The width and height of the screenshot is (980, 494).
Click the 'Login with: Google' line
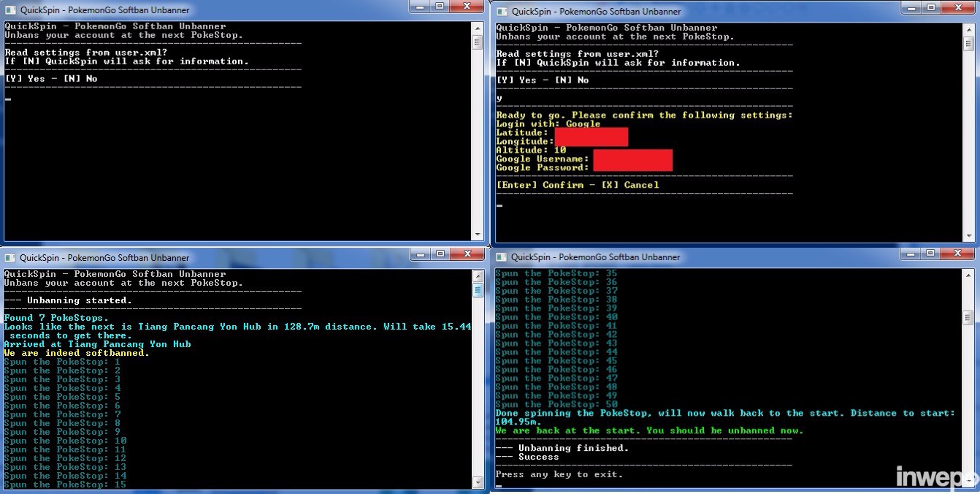[x=548, y=124]
